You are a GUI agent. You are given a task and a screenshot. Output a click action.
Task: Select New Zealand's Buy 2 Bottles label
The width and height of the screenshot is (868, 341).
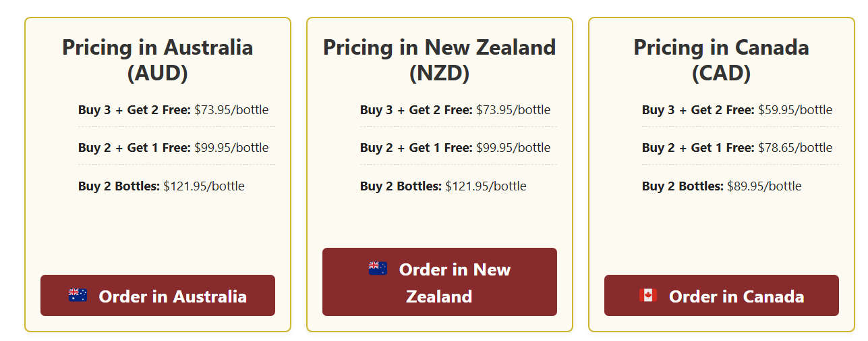[x=401, y=186]
